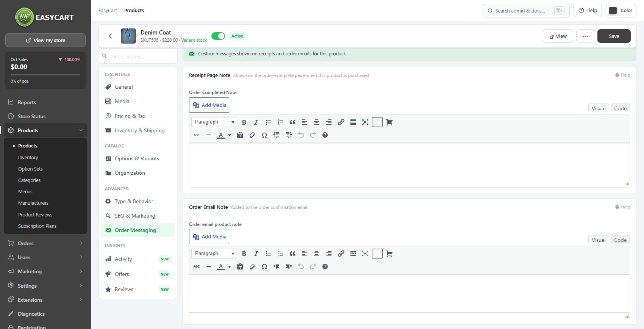The width and height of the screenshot is (644, 329).
Task: Open the Color theme swatch button
Action: [621, 11]
